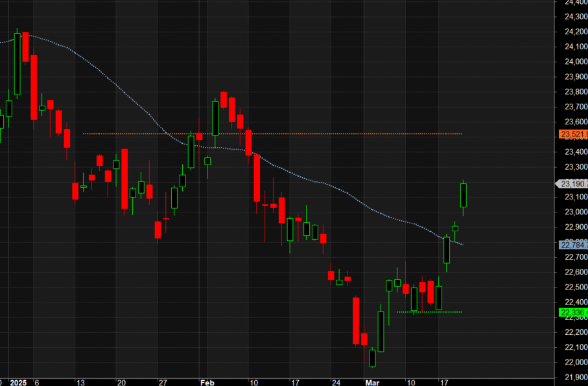
Task: Click the latest green candle at far right
Action: (x=464, y=195)
